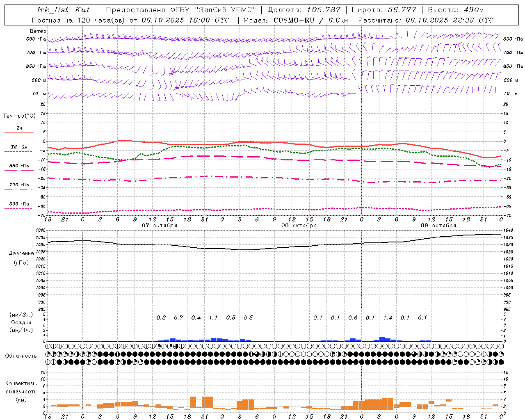Select the (мм/3ч.) unit label
525x420 pixels.
pos(21,315)
